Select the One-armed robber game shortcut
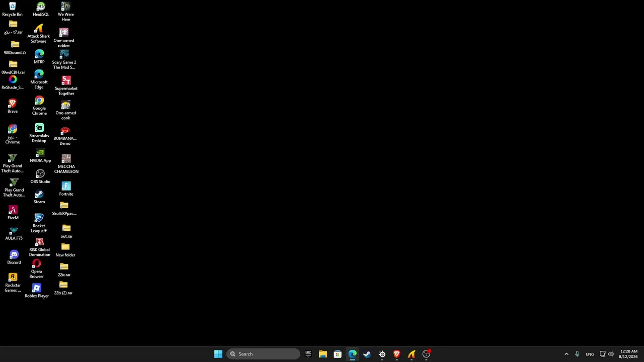The width and height of the screenshot is (644, 362). click(x=64, y=38)
